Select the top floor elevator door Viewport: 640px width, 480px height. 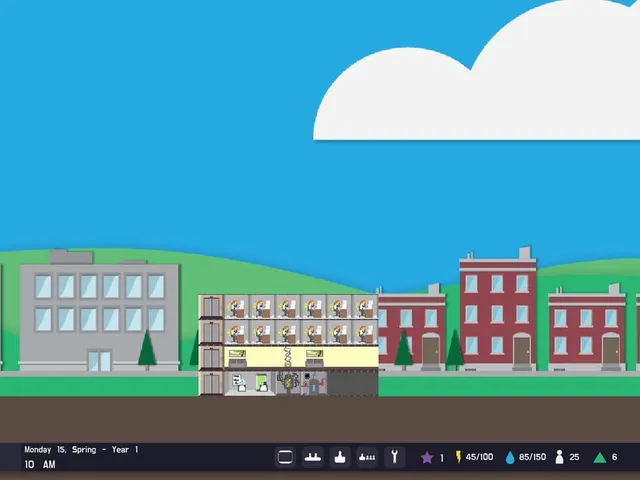[x=211, y=306]
